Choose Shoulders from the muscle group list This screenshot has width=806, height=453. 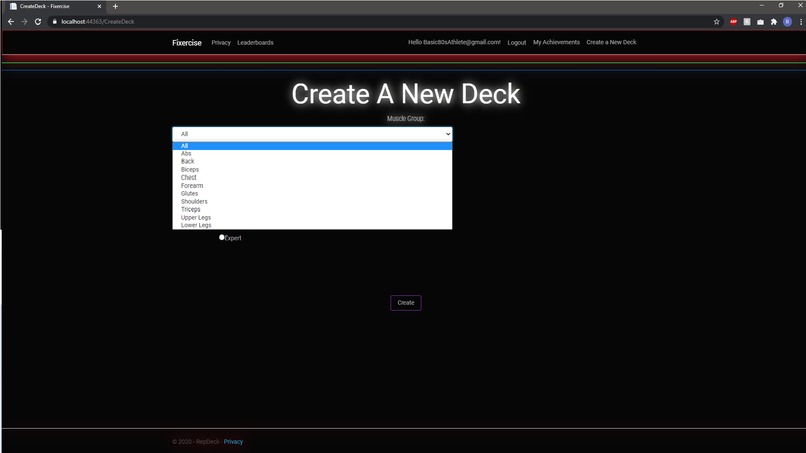[312, 201]
